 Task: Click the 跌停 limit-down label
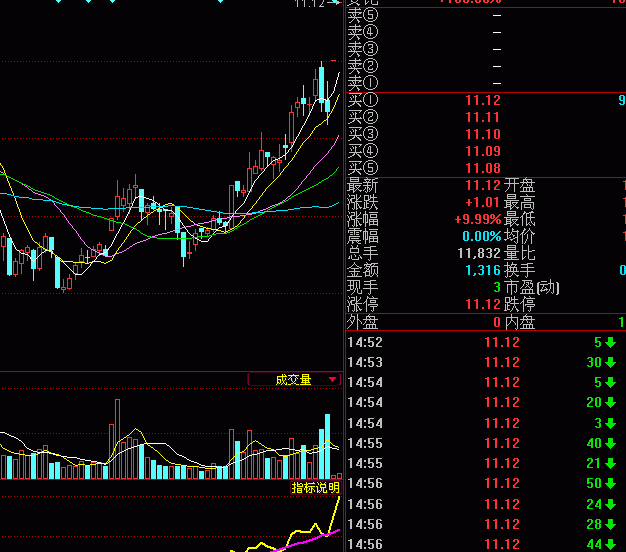[519, 305]
